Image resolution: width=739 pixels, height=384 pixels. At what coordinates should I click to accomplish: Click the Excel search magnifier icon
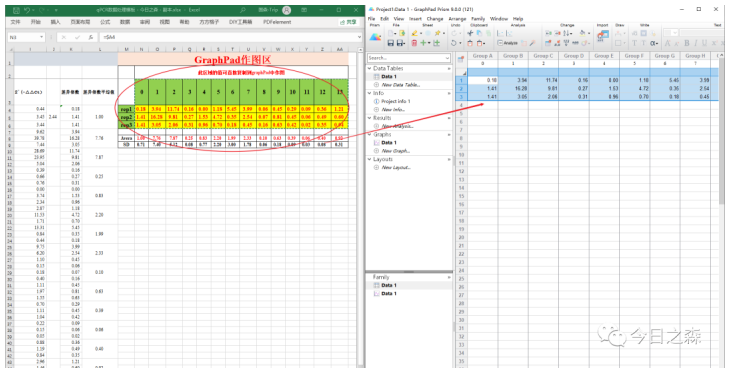pyautogui.click(x=243, y=10)
